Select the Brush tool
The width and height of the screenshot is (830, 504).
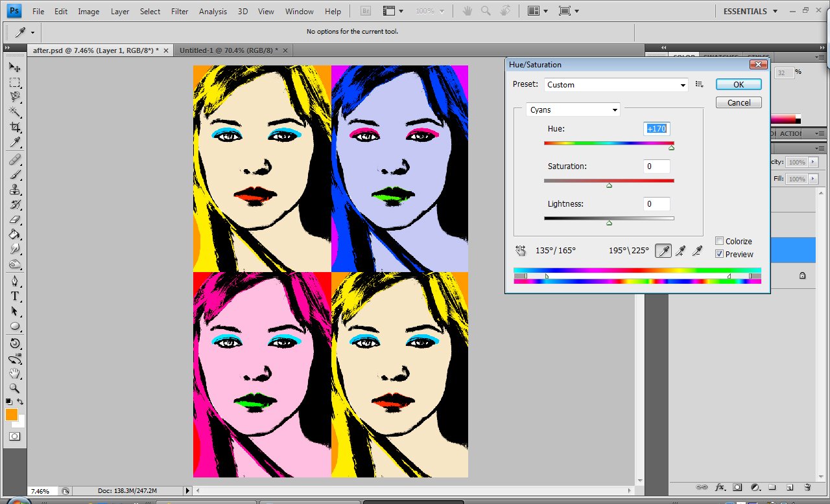14,174
